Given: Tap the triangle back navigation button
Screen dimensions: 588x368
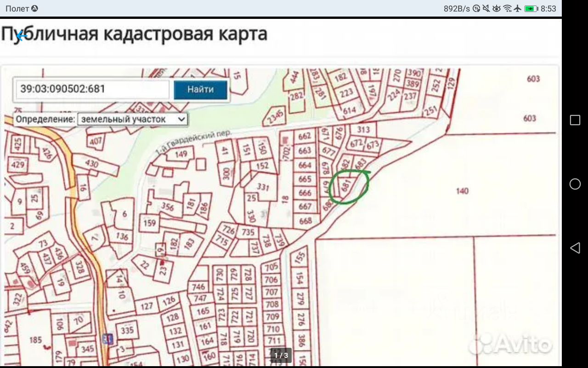Looking at the screenshot, I should 575,248.
